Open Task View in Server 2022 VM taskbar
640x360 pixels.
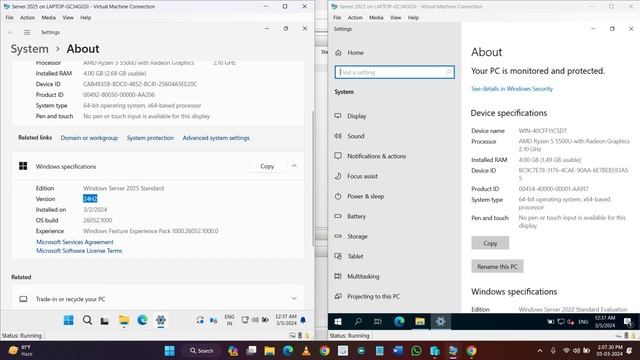pyautogui.click(x=378, y=322)
